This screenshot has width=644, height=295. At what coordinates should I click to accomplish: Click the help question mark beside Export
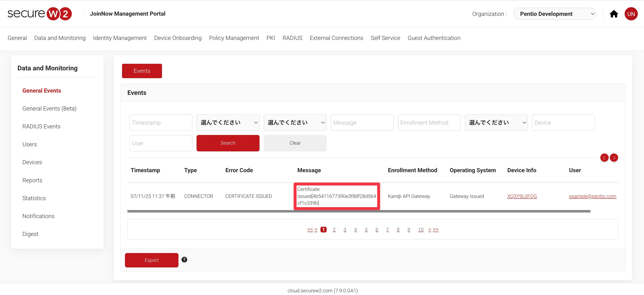coord(184,260)
